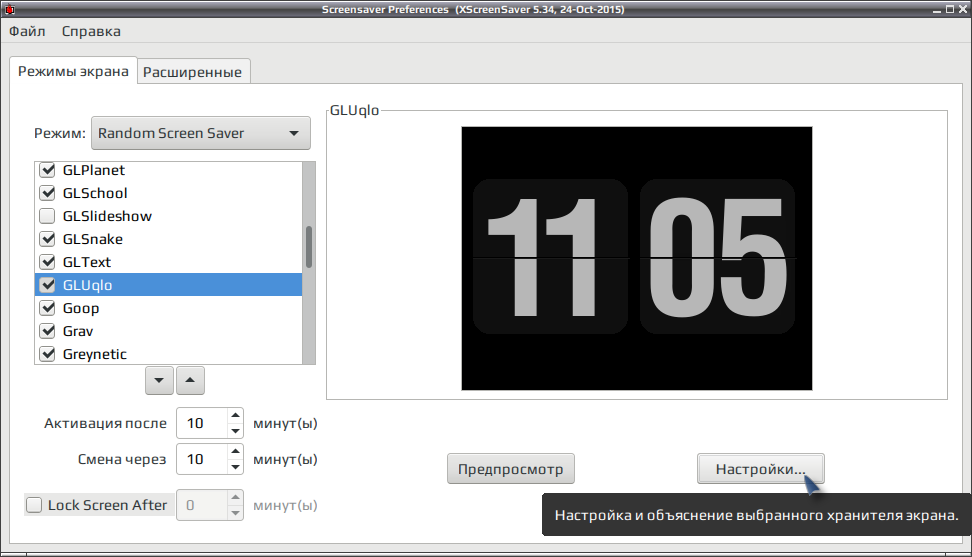
Task: Toggle the GLText checkbox
Action: (x=47, y=261)
